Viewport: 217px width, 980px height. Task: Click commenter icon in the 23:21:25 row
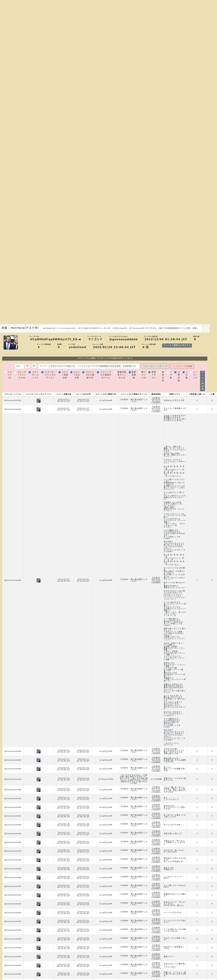pyautogui.click(x=39, y=807)
